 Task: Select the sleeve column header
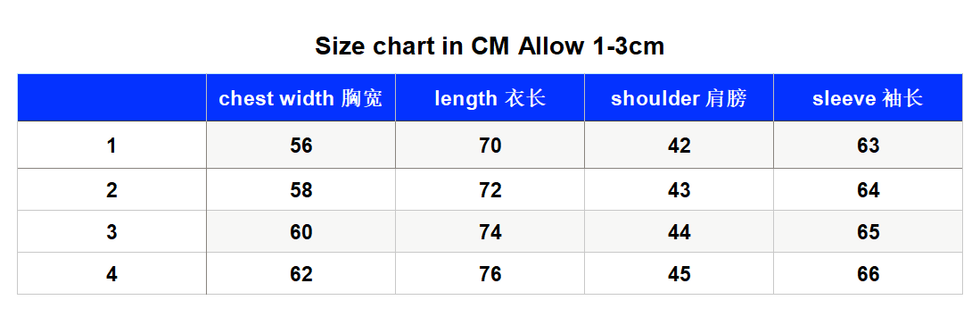click(869, 98)
